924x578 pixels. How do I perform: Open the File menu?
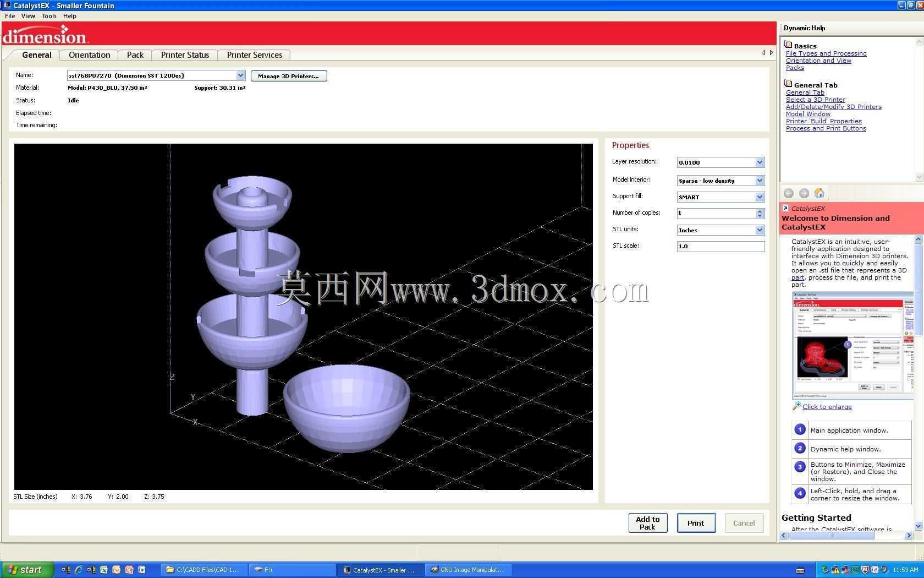10,16
